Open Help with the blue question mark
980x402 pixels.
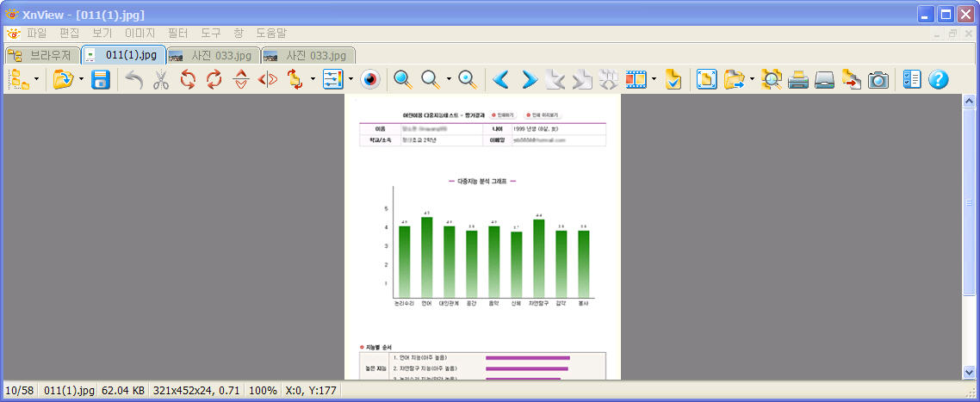pos(938,80)
